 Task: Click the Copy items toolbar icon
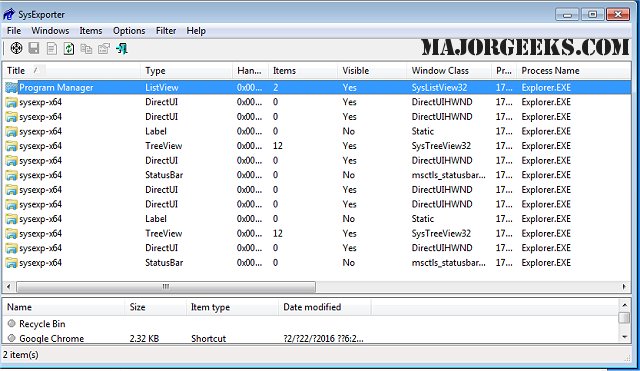86,49
